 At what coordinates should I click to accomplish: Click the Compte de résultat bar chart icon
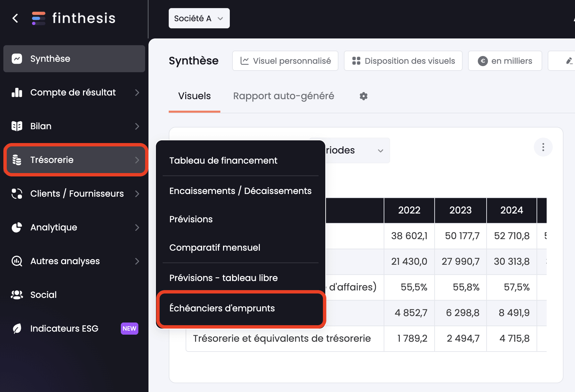[x=17, y=92]
